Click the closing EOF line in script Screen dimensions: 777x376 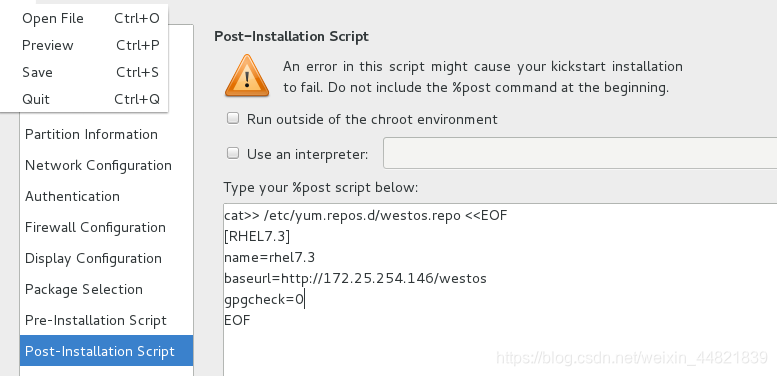(x=237, y=320)
